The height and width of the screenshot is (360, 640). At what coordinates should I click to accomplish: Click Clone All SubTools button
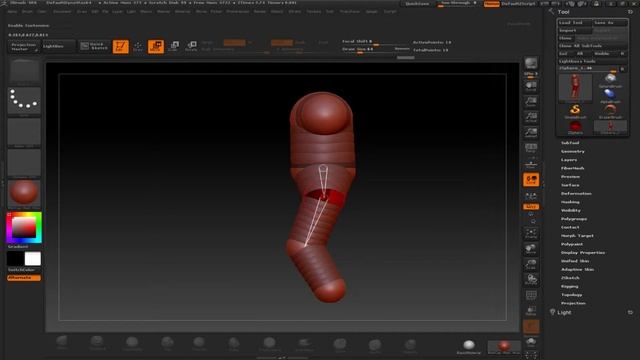pos(593,46)
